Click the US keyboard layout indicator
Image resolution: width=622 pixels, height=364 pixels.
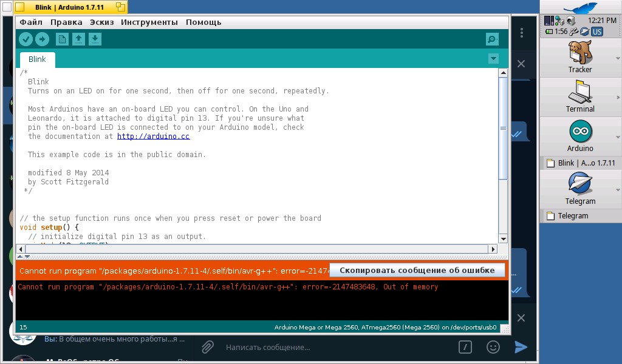point(597,32)
